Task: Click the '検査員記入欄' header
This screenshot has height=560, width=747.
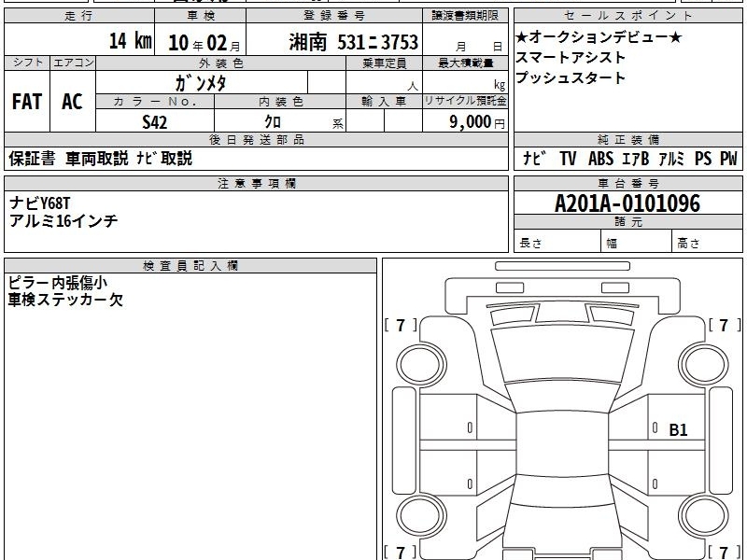Action: click(x=190, y=266)
